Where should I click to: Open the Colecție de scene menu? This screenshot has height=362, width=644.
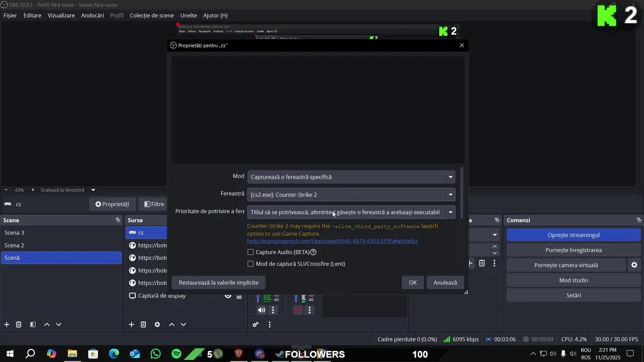tap(152, 16)
